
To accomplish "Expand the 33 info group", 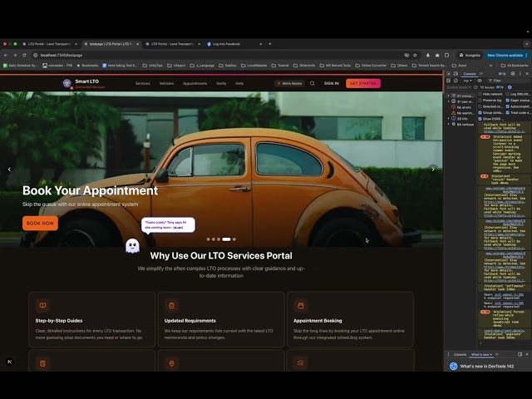I will 449,119.
